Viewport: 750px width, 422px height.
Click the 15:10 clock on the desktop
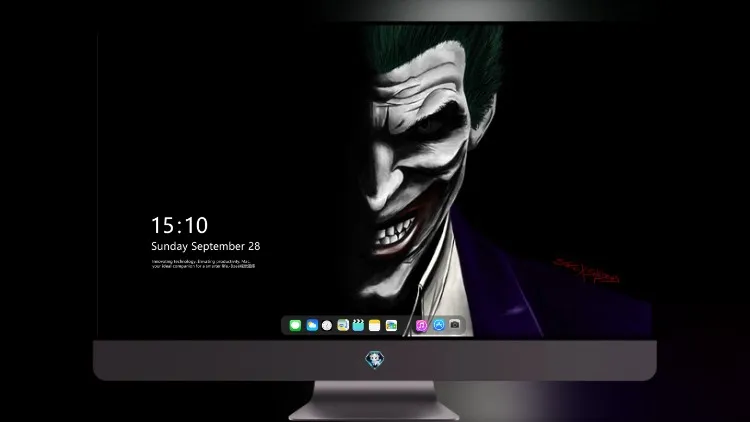tap(180, 225)
